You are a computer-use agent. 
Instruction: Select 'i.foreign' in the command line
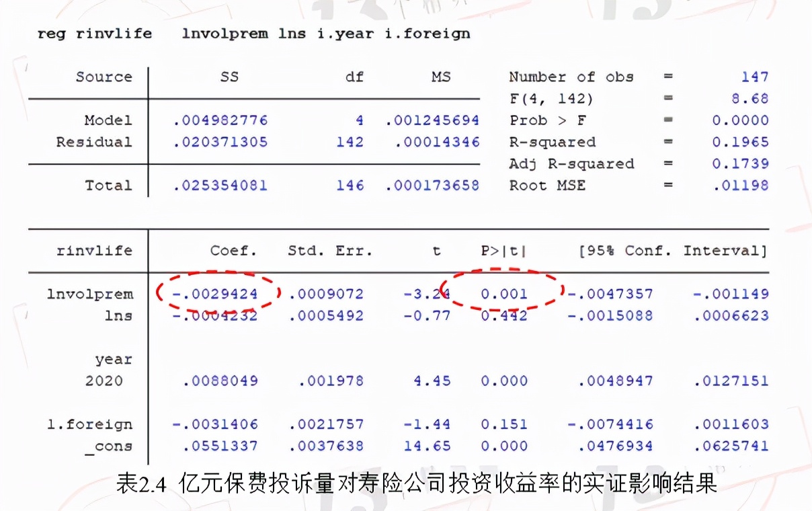427,33
